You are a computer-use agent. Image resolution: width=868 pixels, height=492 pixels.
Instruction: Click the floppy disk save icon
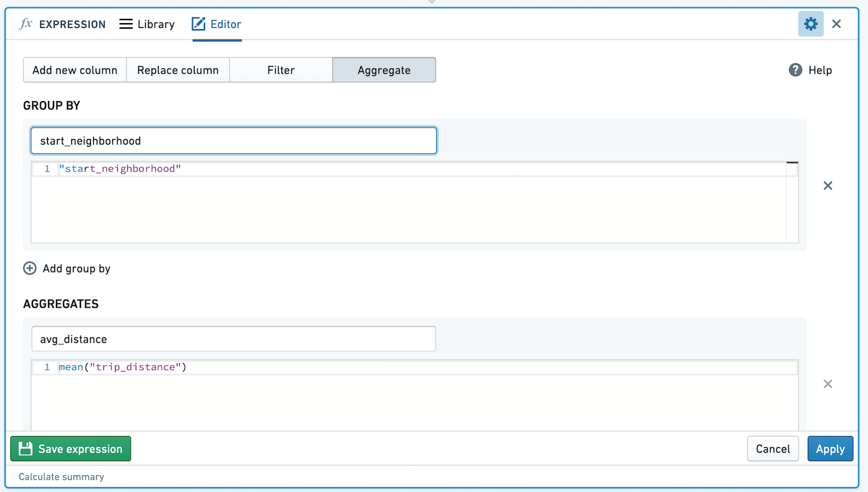click(x=26, y=449)
